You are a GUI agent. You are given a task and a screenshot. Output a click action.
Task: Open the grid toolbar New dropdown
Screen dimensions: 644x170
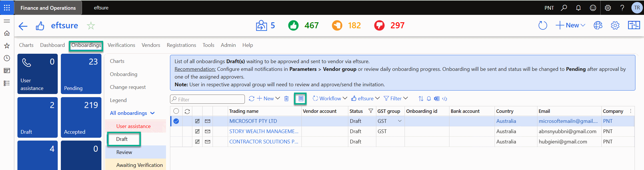pyautogui.click(x=269, y=99)
